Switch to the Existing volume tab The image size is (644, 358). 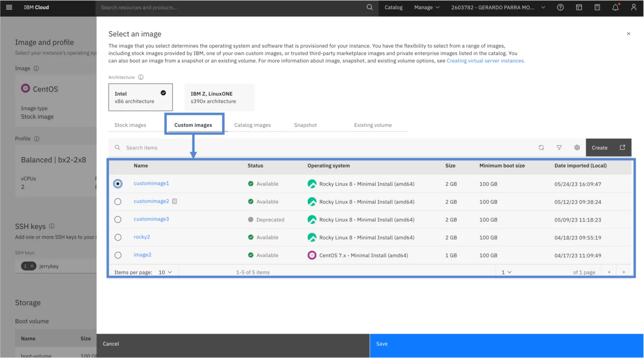(x=373, y=125)
